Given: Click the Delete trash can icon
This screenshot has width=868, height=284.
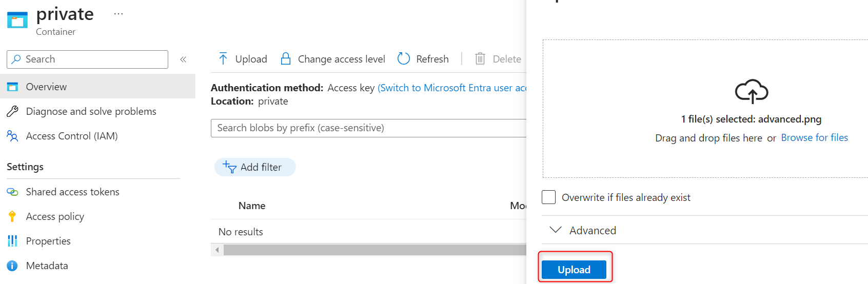Looking at the screenshot, I should pyautogui.click(x=480, y=59).
